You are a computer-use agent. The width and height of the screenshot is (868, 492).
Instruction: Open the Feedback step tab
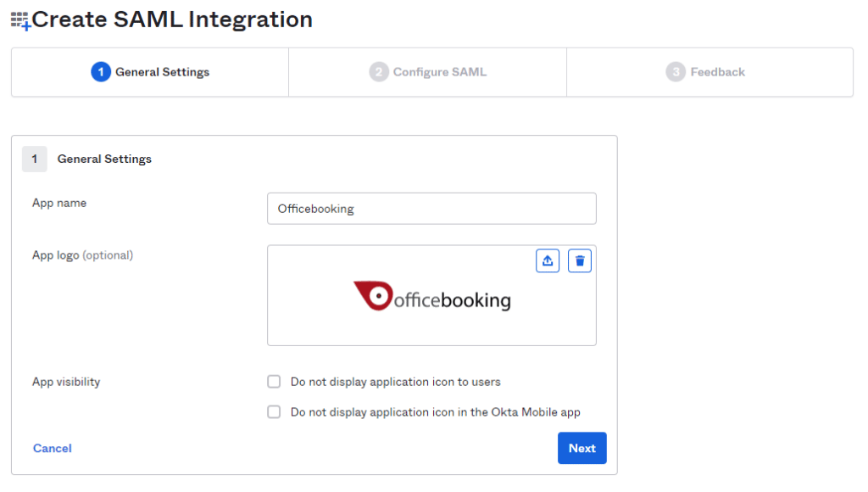[709, 72]
